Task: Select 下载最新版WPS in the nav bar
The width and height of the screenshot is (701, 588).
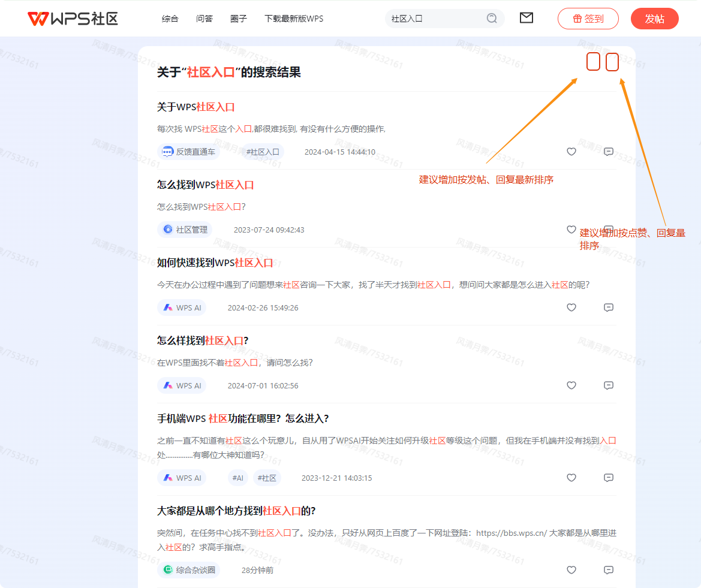Action: point(294,19)
